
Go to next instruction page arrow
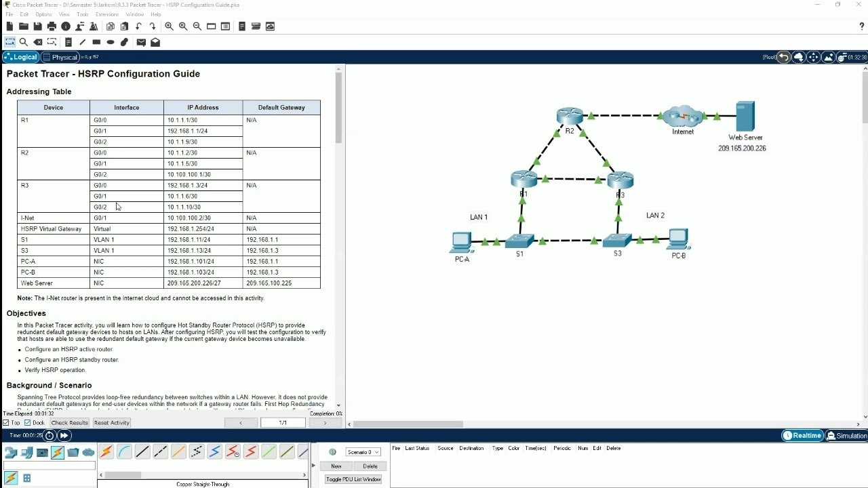pos(325,423)
